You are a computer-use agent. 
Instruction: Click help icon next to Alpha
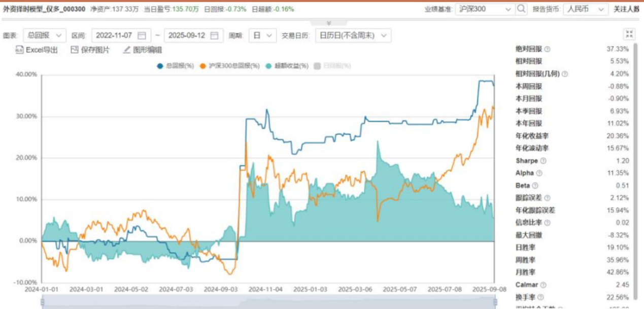[539, 173]
